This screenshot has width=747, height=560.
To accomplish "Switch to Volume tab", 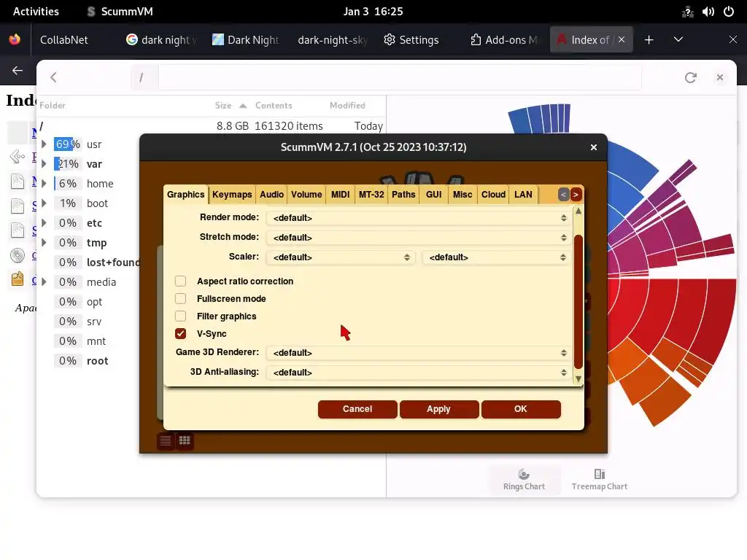I will click(306, 194).
